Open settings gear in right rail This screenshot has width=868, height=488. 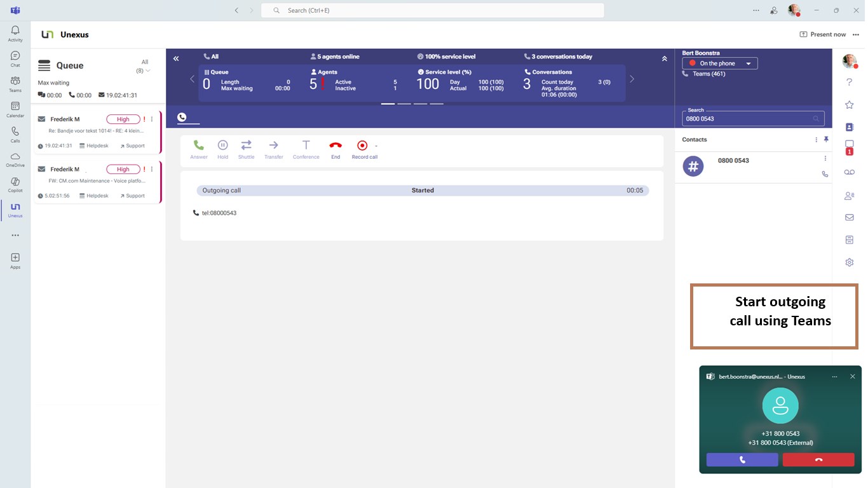point(849,262)
